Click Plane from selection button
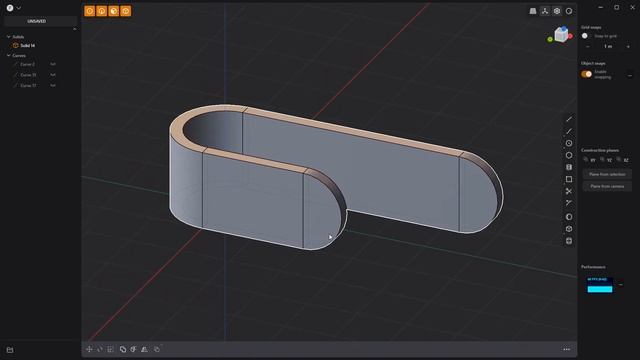 point(607,174)
